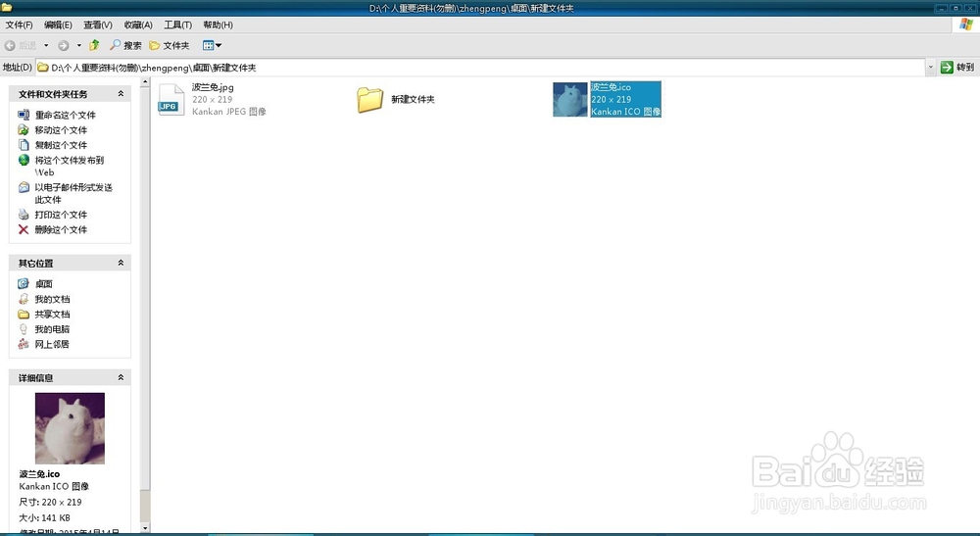Viewport: 980px width, 536px height.
Task: Open the Forward history dropdown arrow
Action: 78,46
